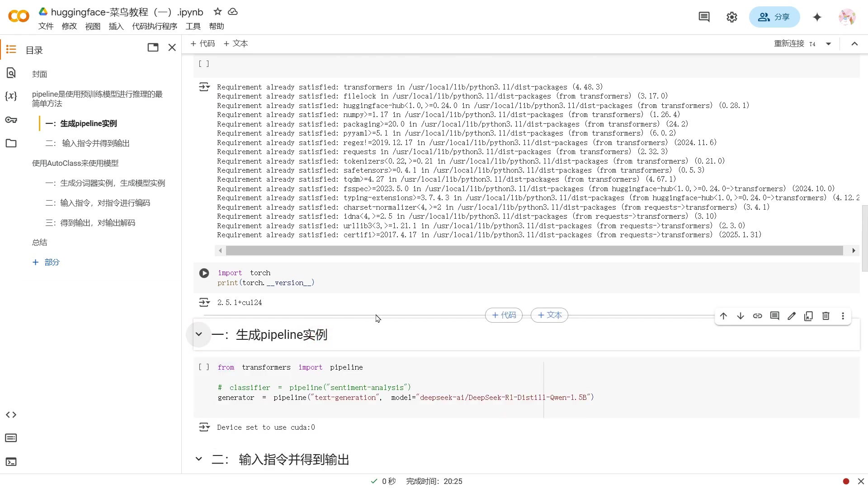The height and width of the screenshot is (488, 868).
Task: Click 重新连接 to reconnect runtime
Action: (789, 44)
